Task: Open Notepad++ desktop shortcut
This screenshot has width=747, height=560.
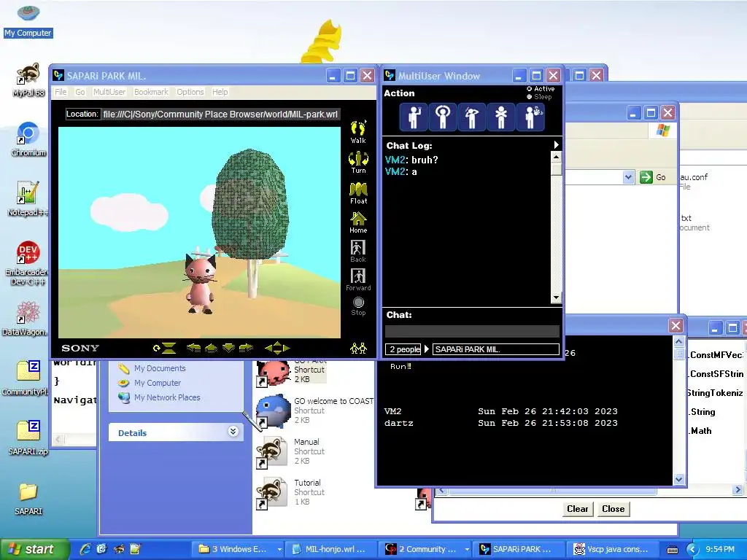Action: point(27,198)
